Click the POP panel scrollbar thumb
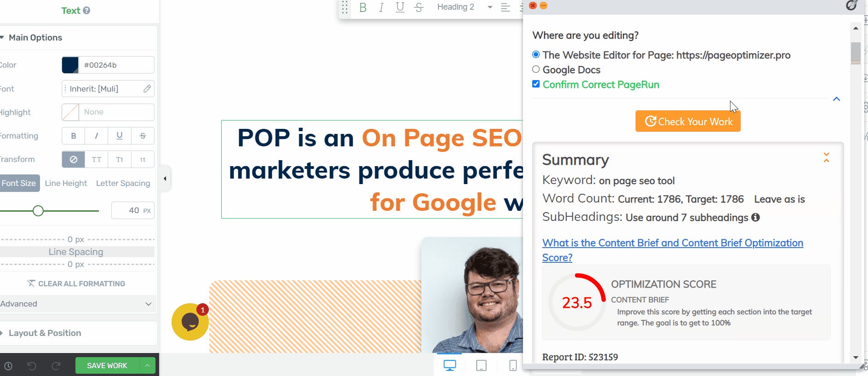Screen dimensions: 868x376 tap(856, 53)
